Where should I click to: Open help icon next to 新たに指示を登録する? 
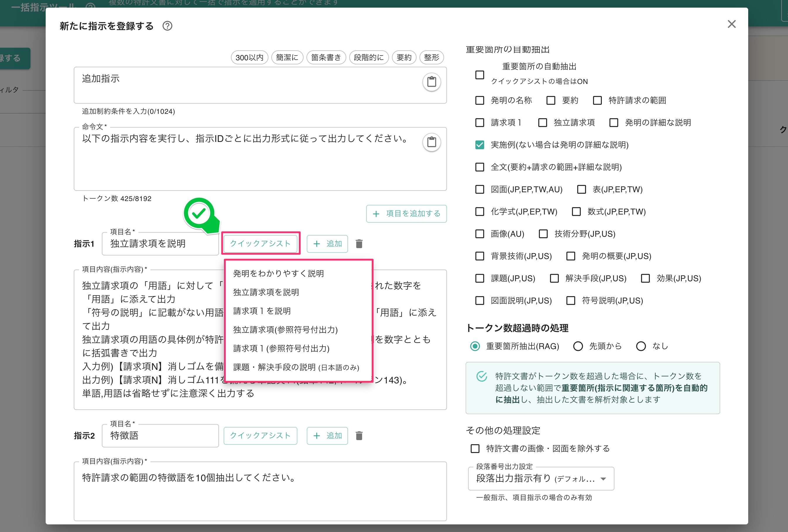click(167, 26)
